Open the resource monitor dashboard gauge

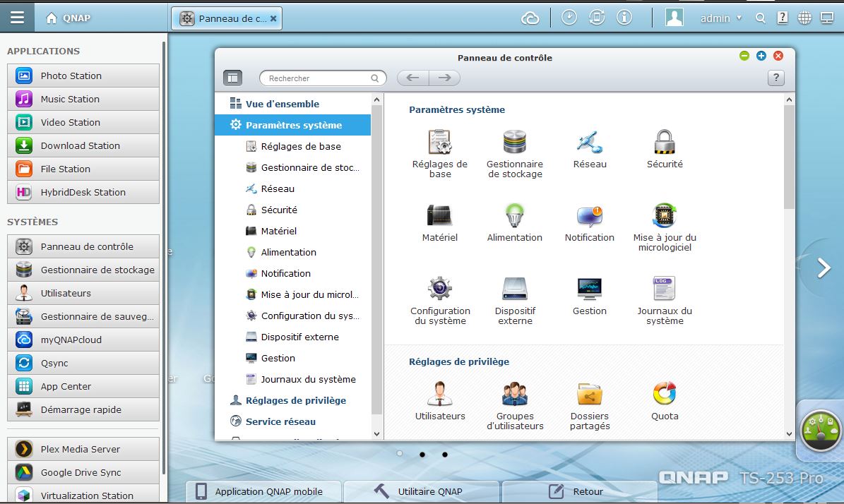[821, 430]
